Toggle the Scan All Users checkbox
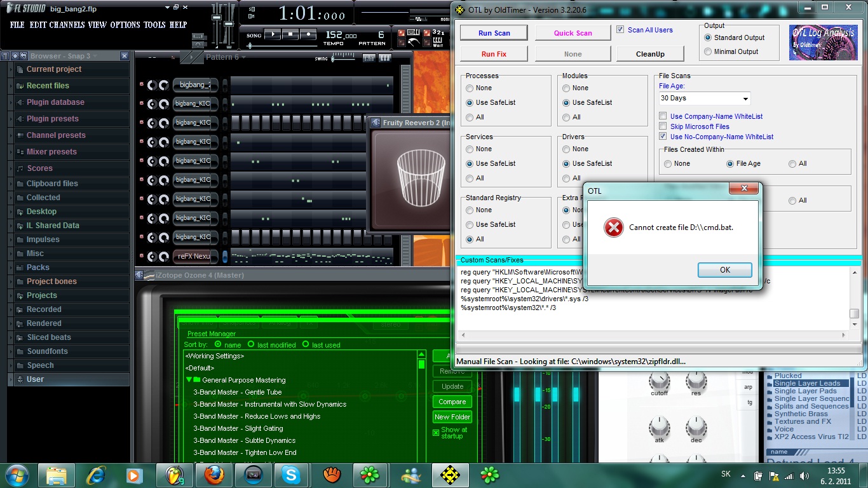Screen dimensions: 868x488 (621, 30)
